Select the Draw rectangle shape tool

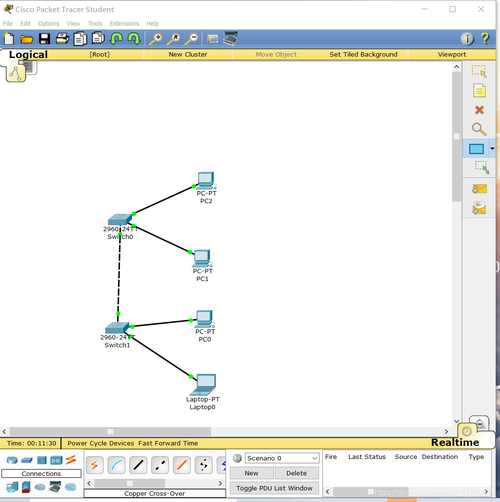(476, 149)
